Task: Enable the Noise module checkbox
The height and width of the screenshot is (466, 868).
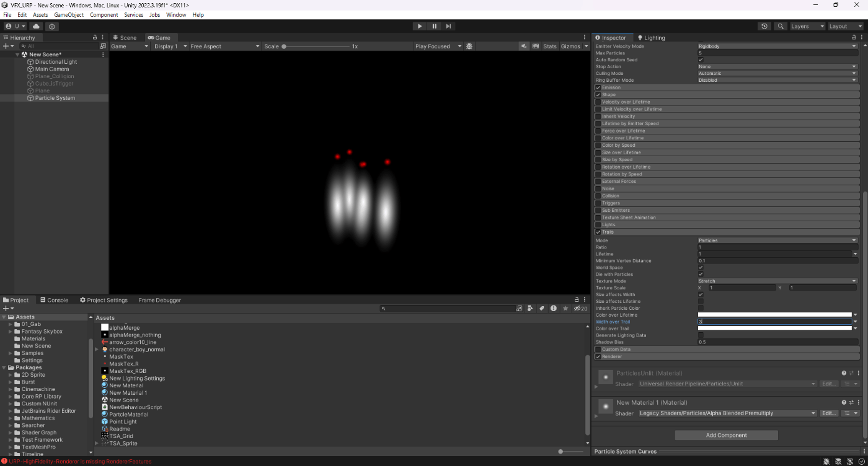Action: [x=598, y=188]
